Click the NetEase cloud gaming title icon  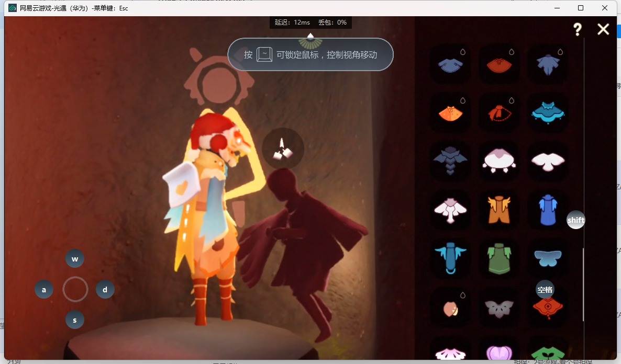12,8
